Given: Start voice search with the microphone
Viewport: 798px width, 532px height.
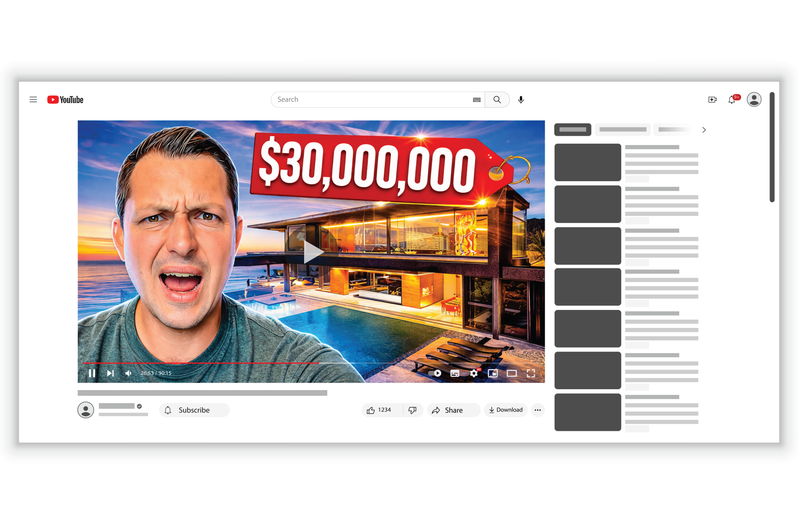Looking at the screenshot, I should coord(521,100).
